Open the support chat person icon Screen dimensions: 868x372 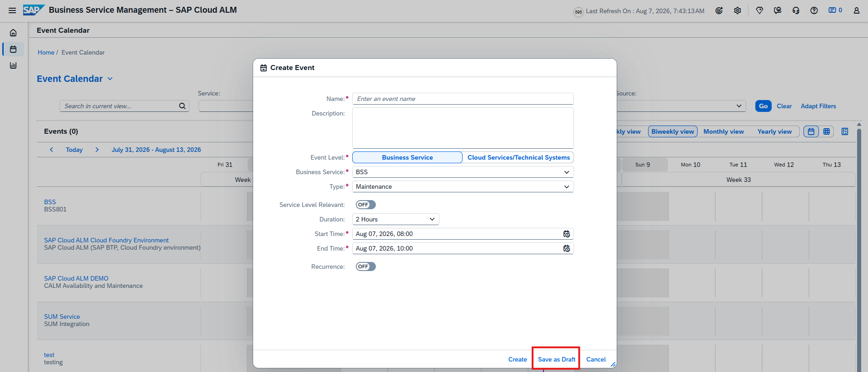point(778,10)
